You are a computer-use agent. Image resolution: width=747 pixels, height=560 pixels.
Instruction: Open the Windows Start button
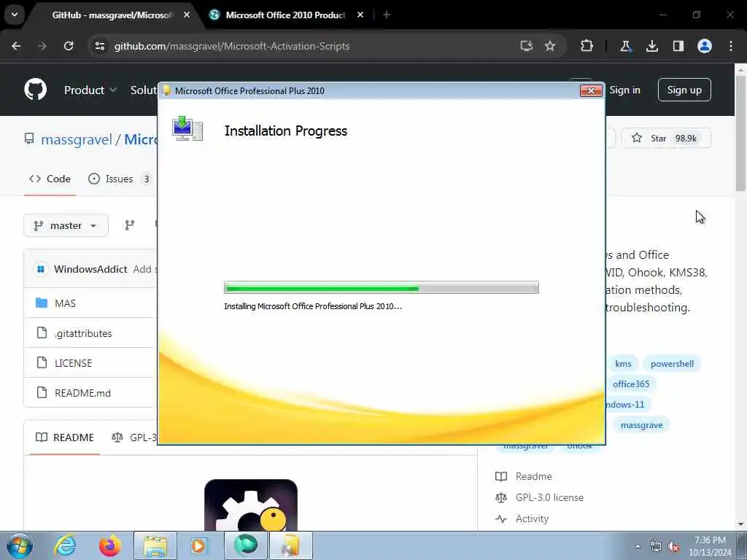point(20,545)
